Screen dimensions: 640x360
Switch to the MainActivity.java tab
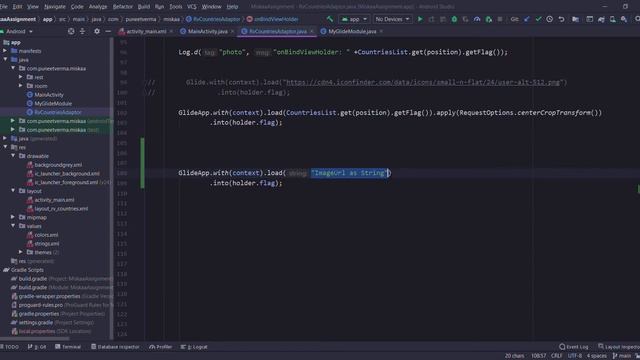(x=207, y=31)
